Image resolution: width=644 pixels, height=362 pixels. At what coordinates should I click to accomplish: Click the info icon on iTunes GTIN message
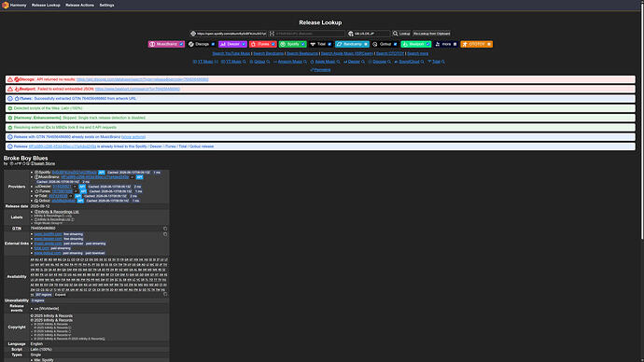tap(10, 99)
